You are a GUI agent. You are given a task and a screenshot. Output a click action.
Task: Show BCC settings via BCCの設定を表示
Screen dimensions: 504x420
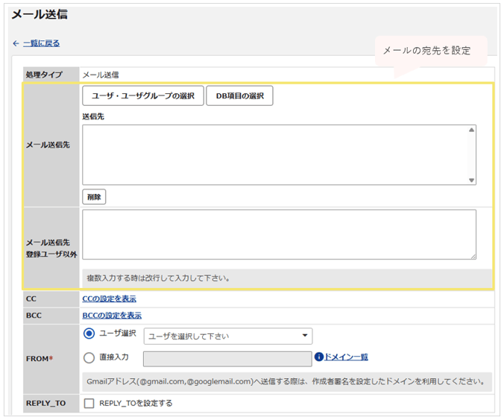(112, 316)
